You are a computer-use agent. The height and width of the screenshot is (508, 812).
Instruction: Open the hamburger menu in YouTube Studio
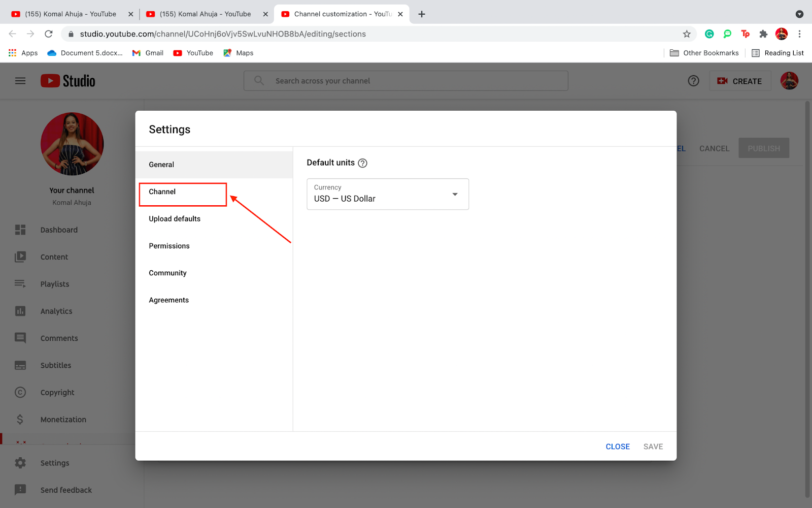coord(20,81)
